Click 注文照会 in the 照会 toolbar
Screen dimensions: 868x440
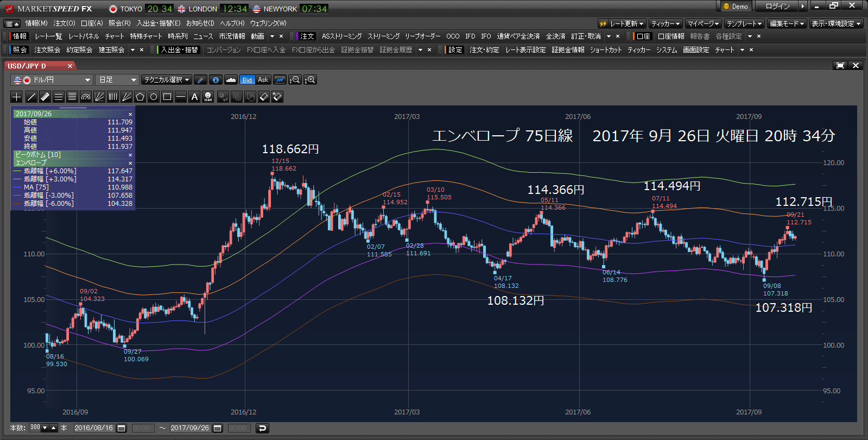tap(47, 50)
